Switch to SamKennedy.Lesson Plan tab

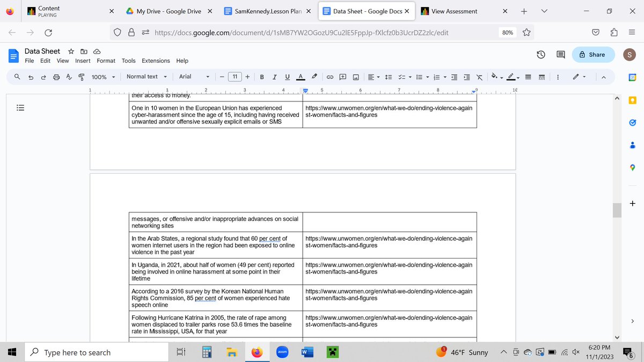click(267, 11)
